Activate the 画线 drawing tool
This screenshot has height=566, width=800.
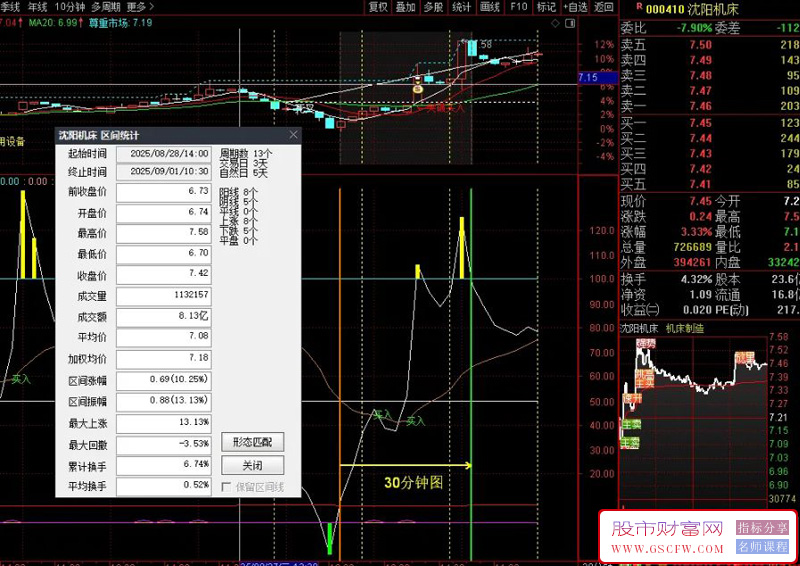tap(490, 7)
